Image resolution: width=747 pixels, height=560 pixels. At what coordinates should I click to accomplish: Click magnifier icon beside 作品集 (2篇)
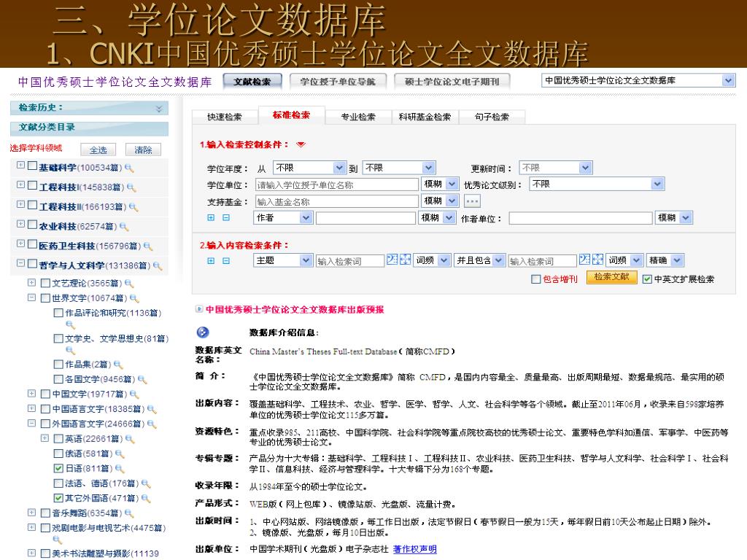pyautogui.click(x=118, y=365)
